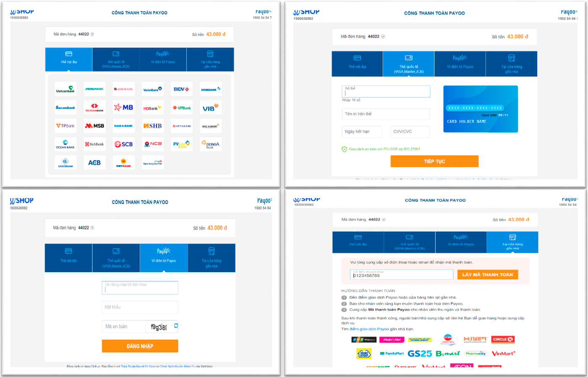Expand order 44022 details in bank-list panel
This screenshot has height=377, width=588.
[93, 34]
